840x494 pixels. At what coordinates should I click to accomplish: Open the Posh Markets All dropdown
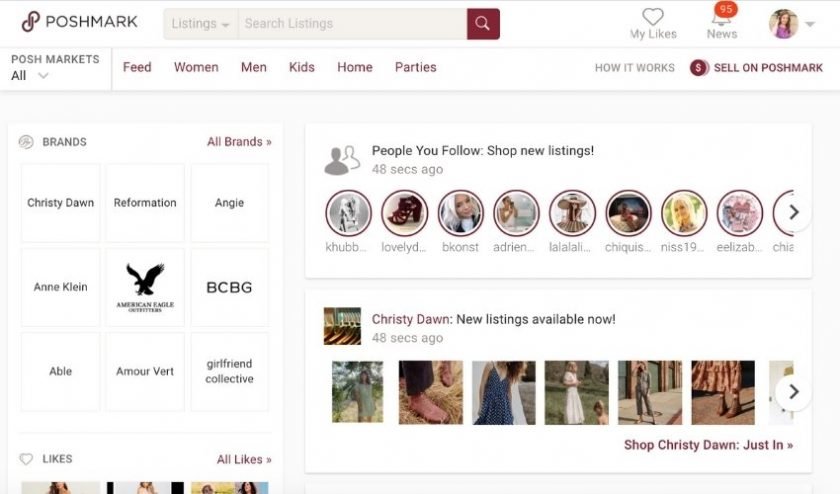[x=30, y=76]
